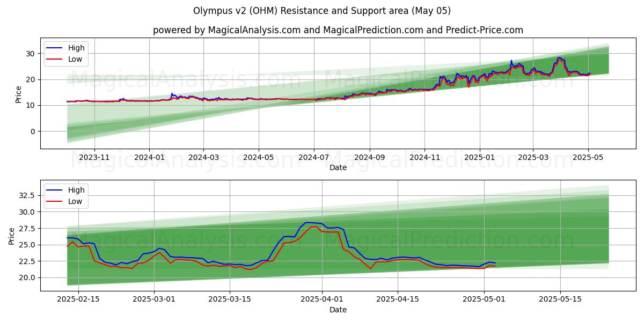Click the 'Price' axis label of bottom chart

[12, 236]
